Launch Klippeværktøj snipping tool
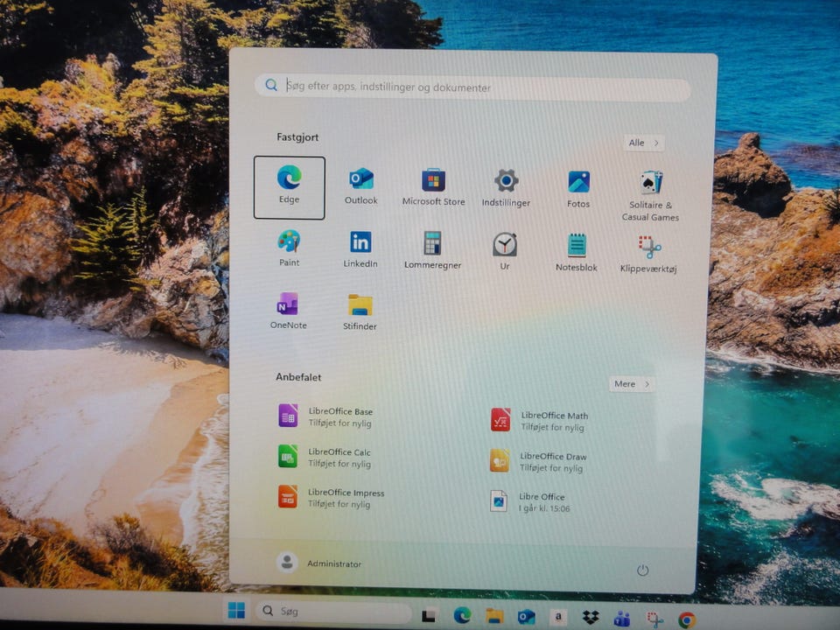Image resolution: width=840 pixels, height=630 pixels. click(648, 254)
